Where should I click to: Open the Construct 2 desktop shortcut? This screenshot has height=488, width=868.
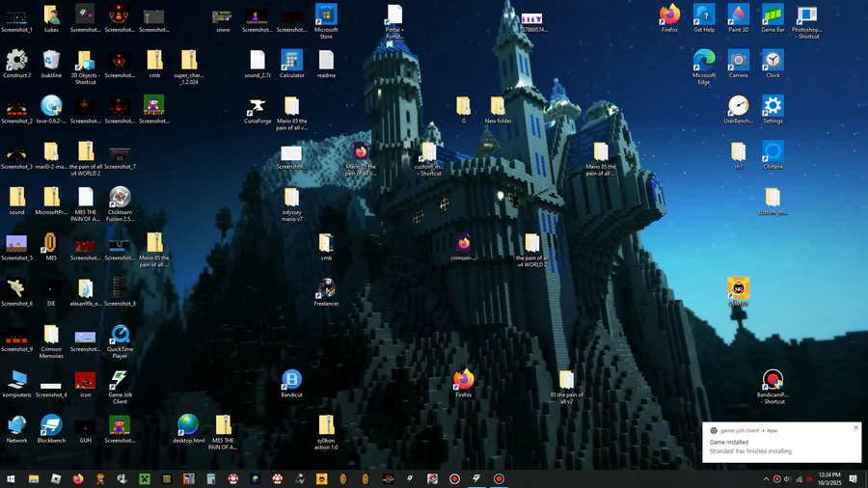pyautogui.click(x=16, y=63)
